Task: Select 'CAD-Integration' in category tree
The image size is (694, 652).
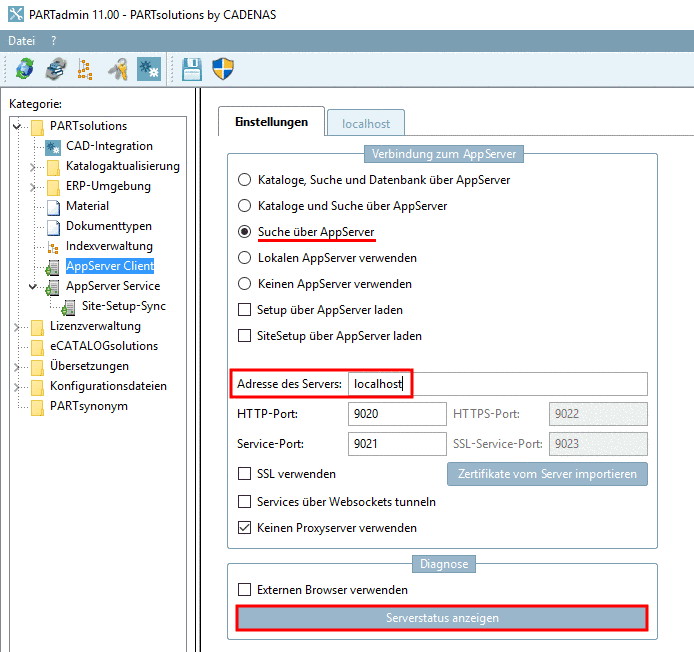Action: pyautogui.click(x=109, y=146)
